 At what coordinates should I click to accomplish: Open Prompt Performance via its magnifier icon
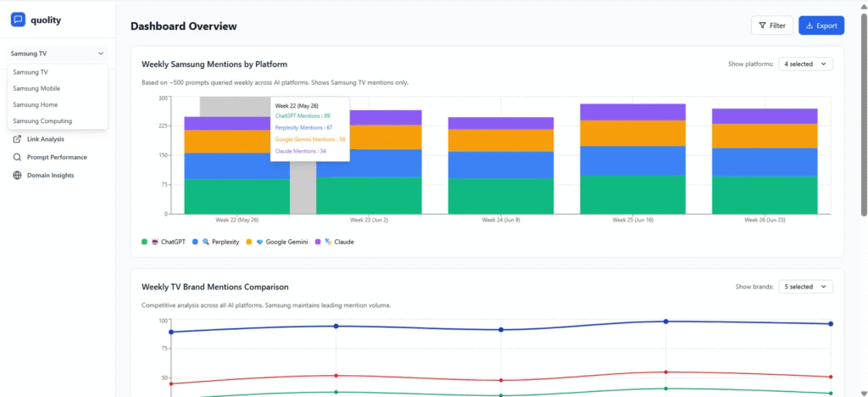coord(17,157)
